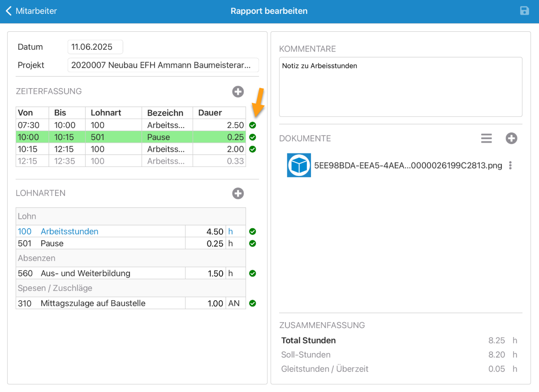Viewport: 539px width, 392px height.
Task: Click check icon beside Mittagszulage auf Baustelle
Action: click(x=253, y=303)
